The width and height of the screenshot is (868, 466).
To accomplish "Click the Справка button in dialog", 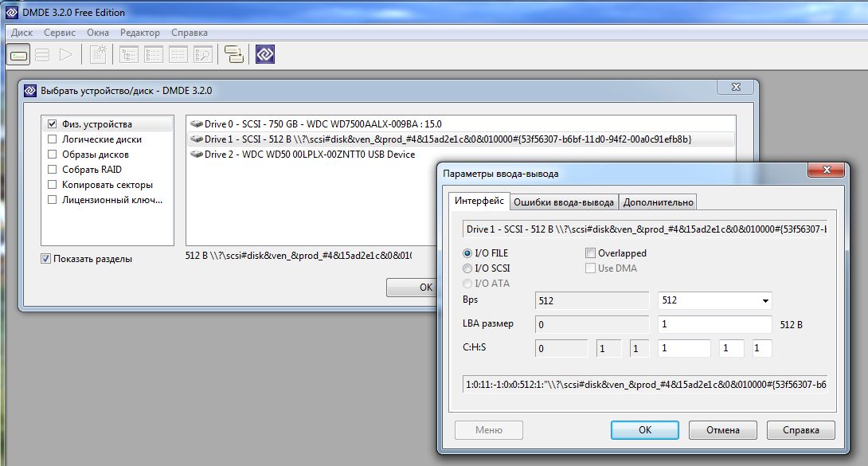I will [x=800, y=429].
